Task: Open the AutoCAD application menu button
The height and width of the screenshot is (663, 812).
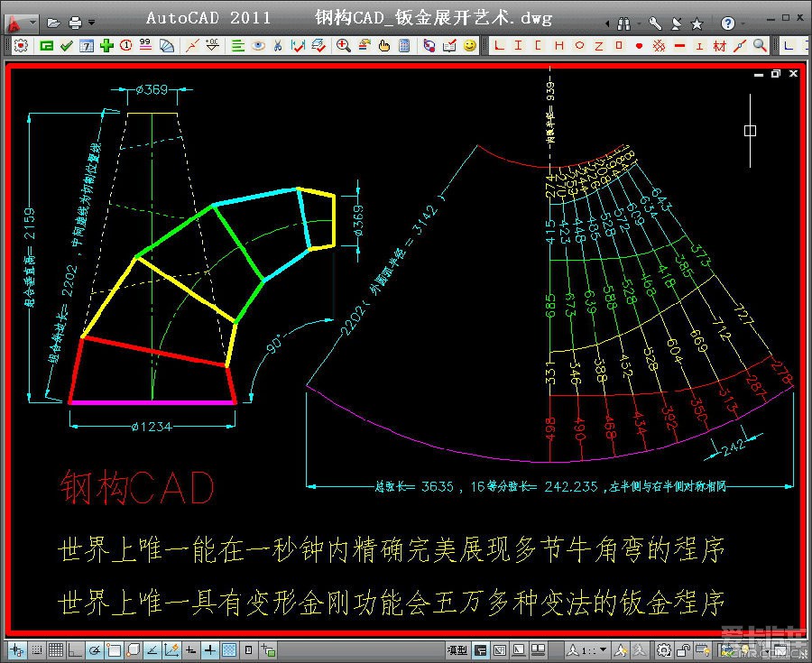Action: click(x=21, y=23)
